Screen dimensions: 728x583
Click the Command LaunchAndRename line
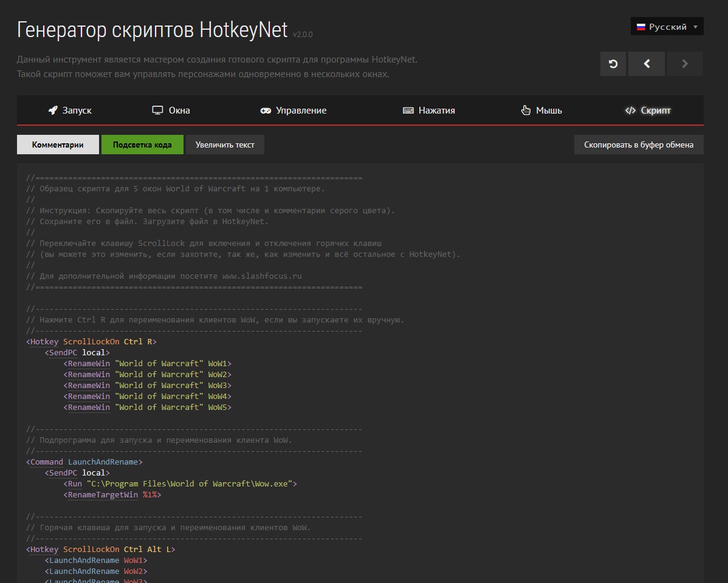[x=84, y=462]
